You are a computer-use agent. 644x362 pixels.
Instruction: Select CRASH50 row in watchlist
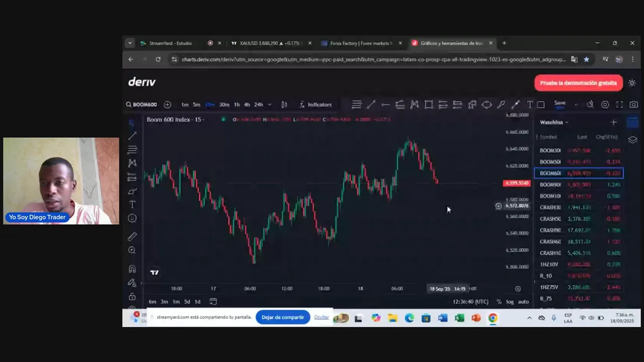(x=579, y=219)
